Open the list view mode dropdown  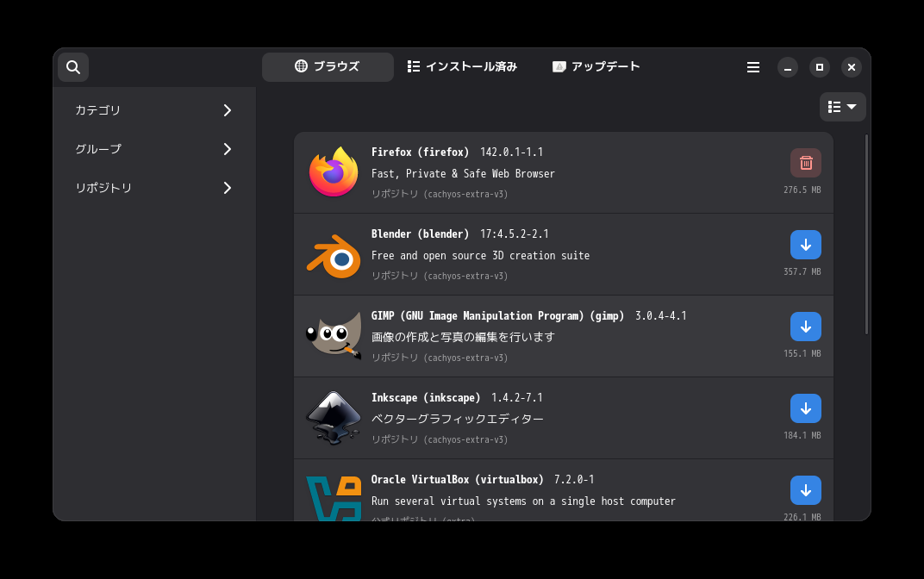(x=843, y=107)
